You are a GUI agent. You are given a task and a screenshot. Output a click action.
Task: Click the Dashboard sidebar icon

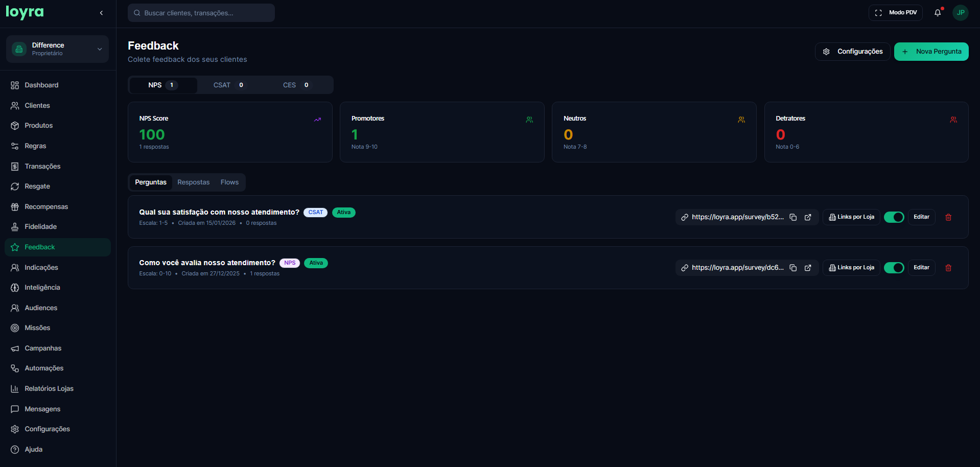coord(15,85)
